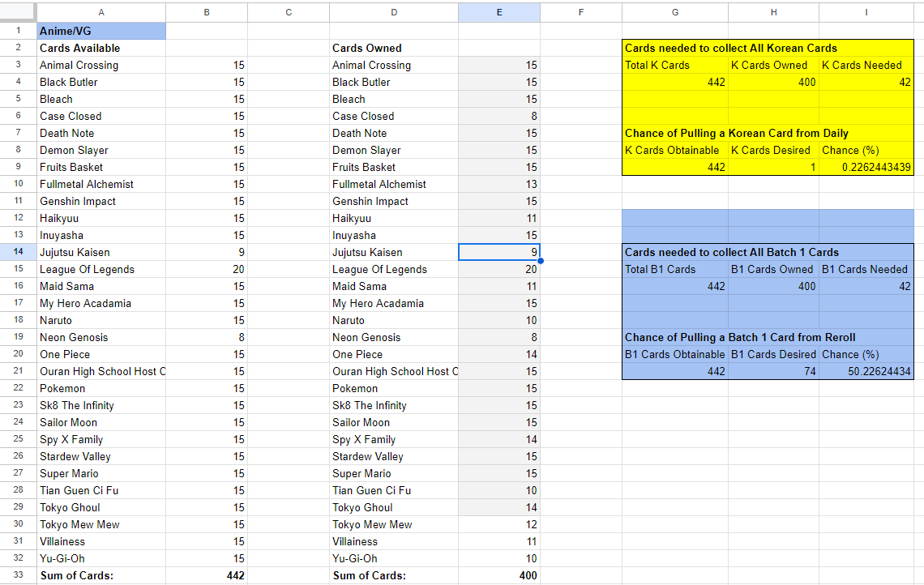This screenshot has height=585, width=924.
Task: Click Chance of Pulling a Korean Card heading
Action: tap(737, 134)
